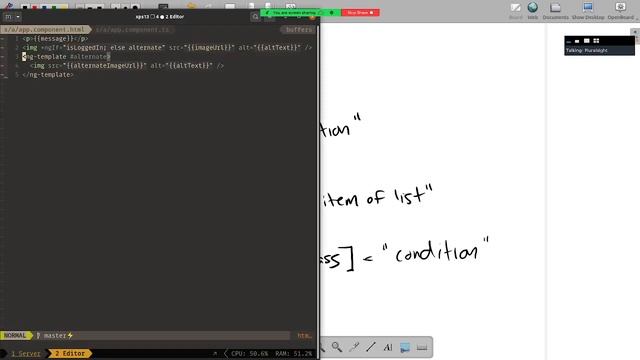Select the laser pointer tool in OpenBoard
Image resolution: width=640 pixels, height=360 pixels.
coord(354,347)
